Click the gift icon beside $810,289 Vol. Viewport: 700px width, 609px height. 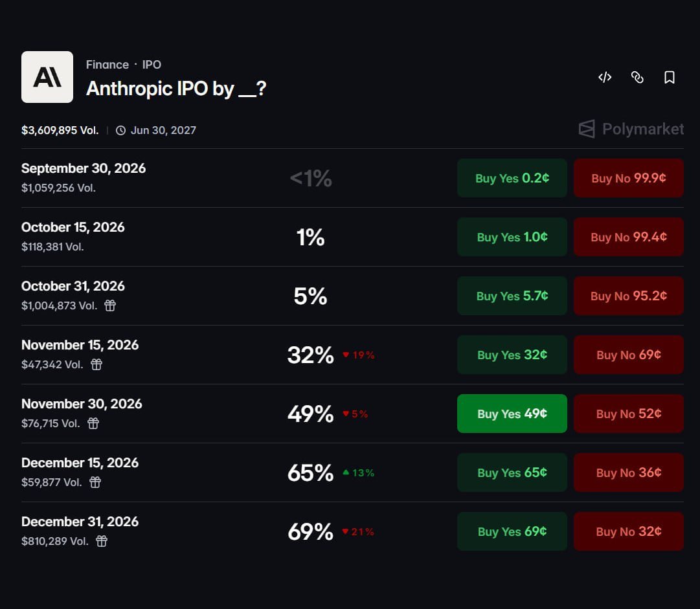(x=102, y=541)
